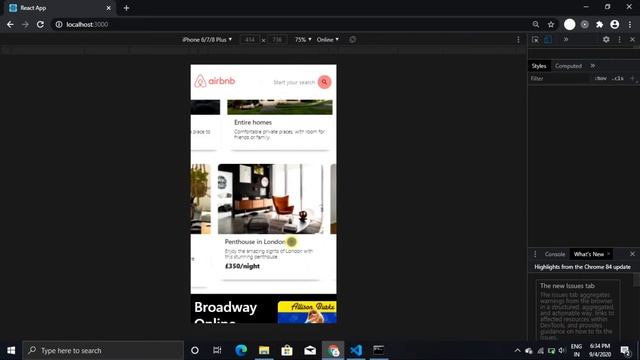Click the viewport height field showing 736
Viewport: 640px width, 360px height.
277,40
